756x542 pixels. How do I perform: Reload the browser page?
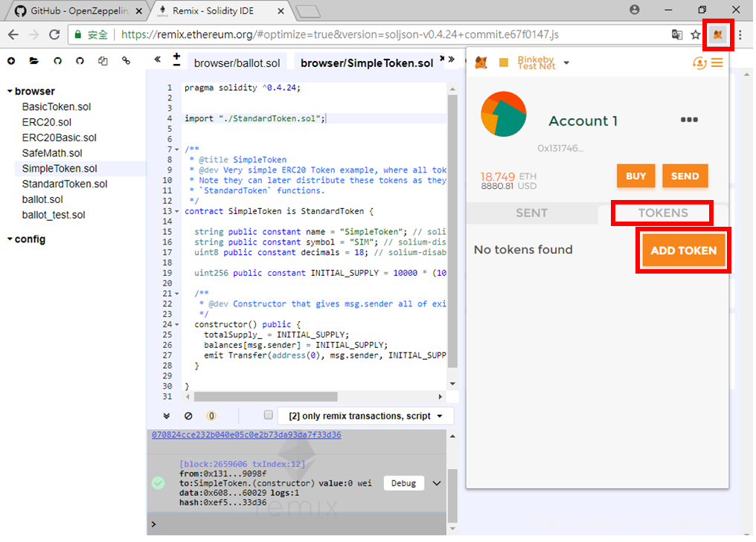[x=54, y=35]
